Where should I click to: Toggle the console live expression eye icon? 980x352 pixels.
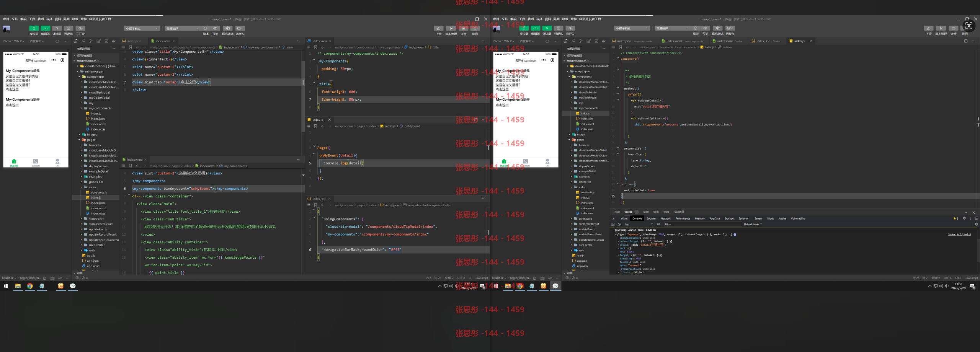click(658, 224)
